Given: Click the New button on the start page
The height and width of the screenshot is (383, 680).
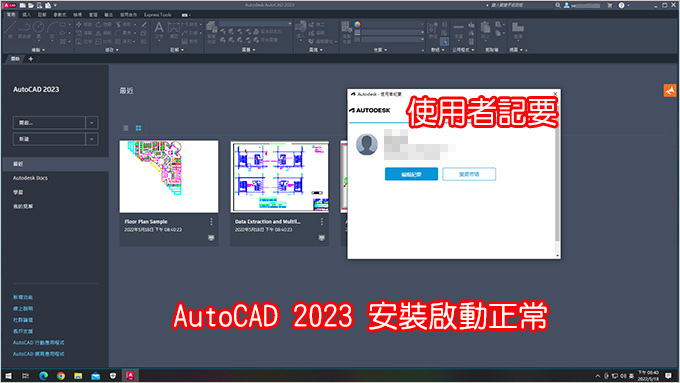Looking at the screenshot, I should pos(49,139).
